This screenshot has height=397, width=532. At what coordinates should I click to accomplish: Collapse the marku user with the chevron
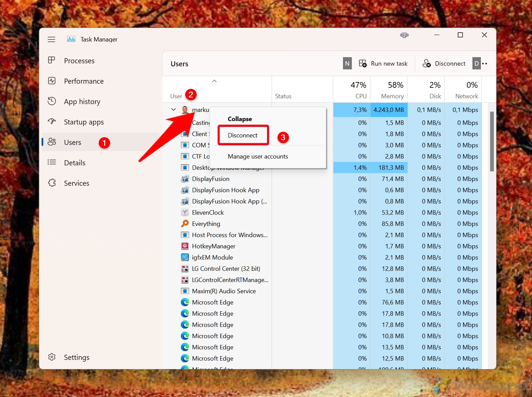tap(173, 110)
